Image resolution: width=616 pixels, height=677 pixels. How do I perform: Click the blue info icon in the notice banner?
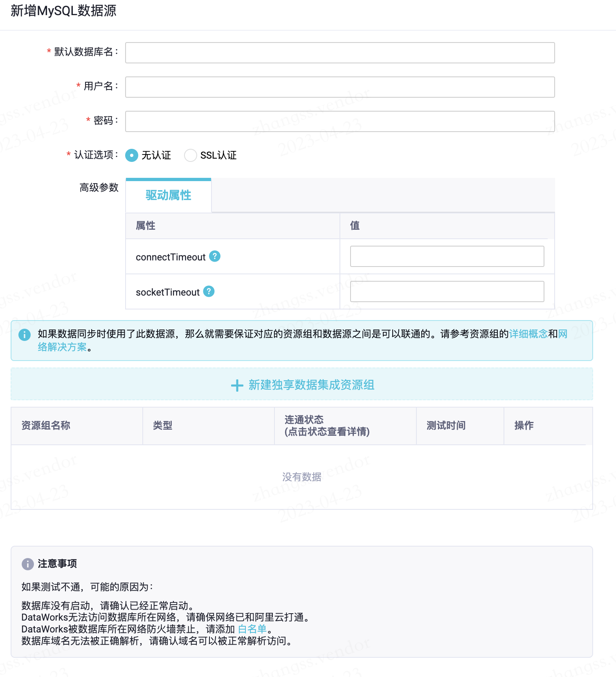(25, 335)
